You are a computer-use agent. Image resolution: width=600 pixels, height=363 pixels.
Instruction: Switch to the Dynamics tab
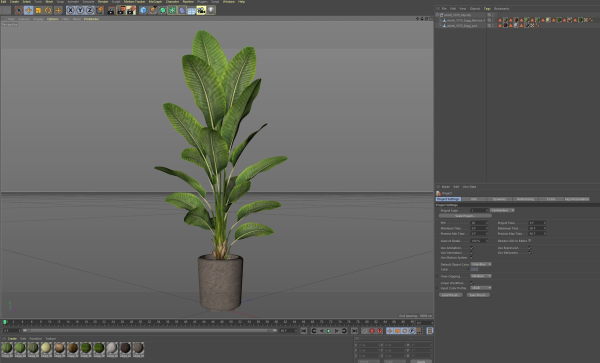tap(499, 199)
